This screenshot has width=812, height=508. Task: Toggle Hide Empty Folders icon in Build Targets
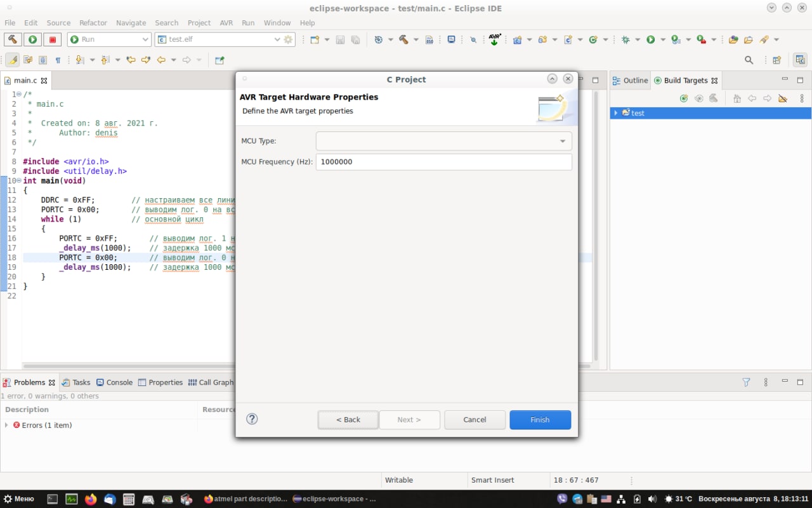pyautogui.click(x=783, y=98)
